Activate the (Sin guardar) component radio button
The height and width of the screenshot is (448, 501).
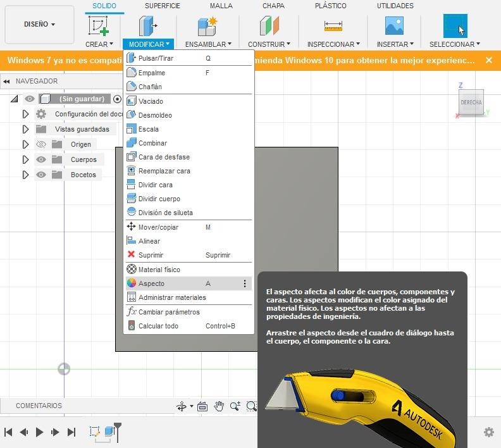117,99
